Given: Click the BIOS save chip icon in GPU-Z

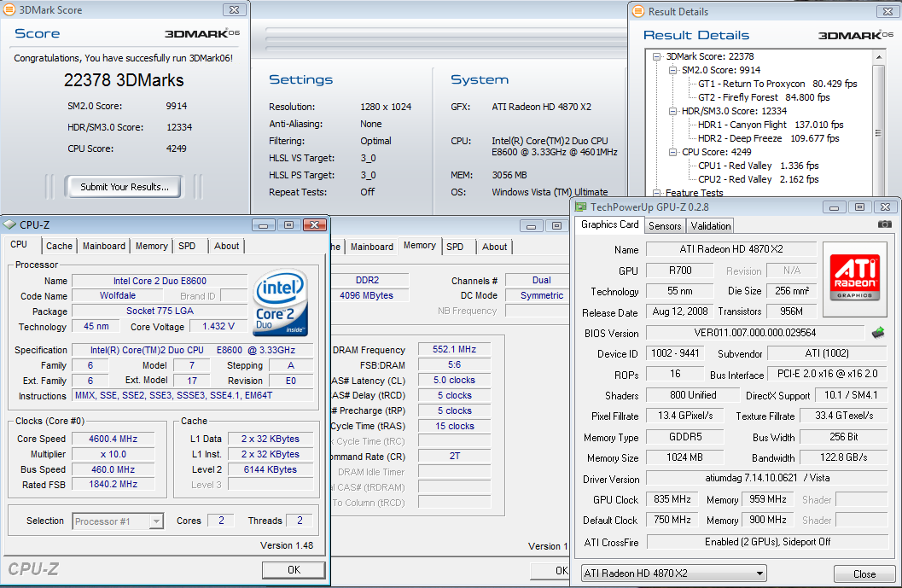Looking at the screenshot, I should [878, 333].
